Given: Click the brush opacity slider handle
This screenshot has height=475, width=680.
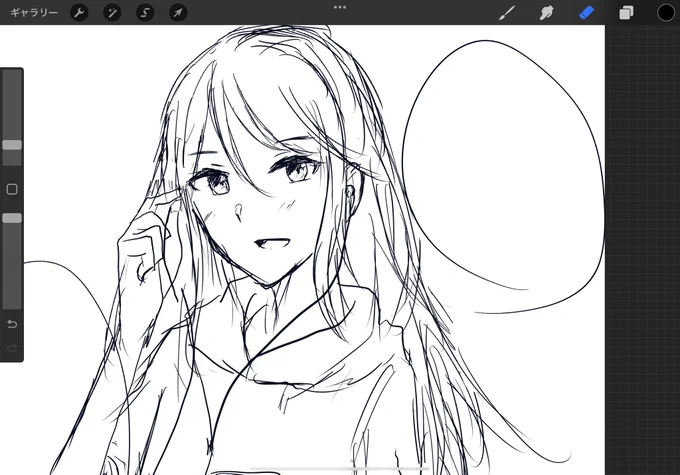Looking at the screenshot, I should pyautogui.click(x=12, y=218).
